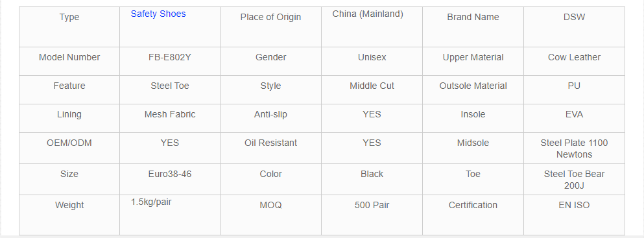The height and width of the screenshot is (238, 644).
Task: Click the 500 Pair MOQ value
Action: tap(372, 205)
